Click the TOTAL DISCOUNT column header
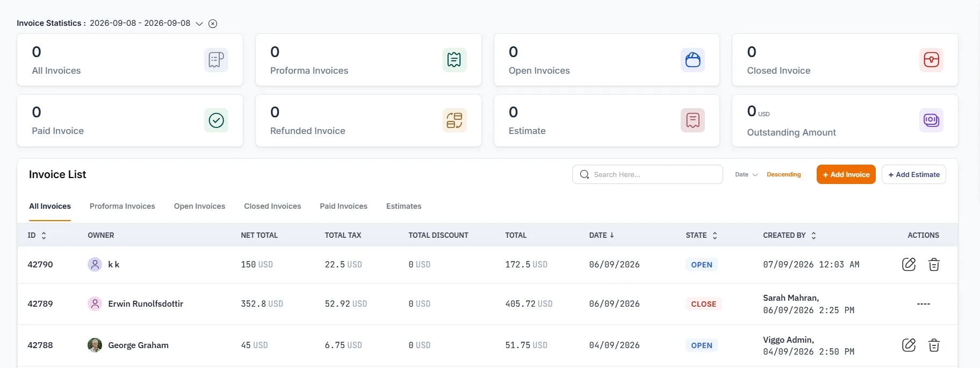 coord(438,235)
